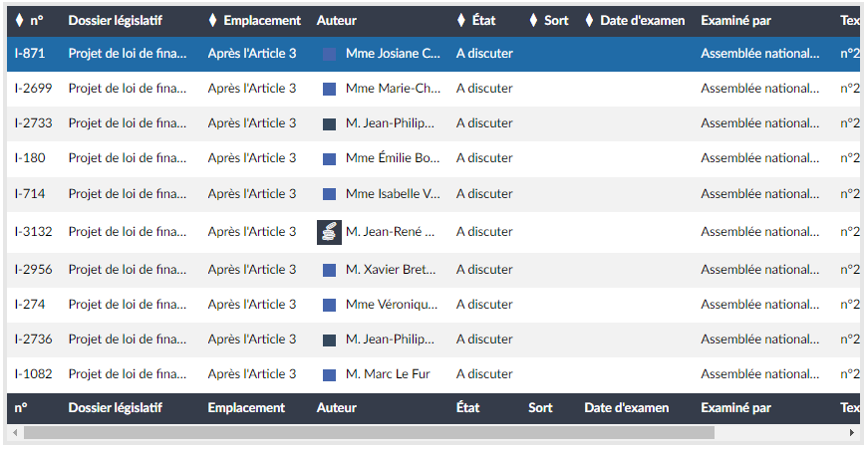This screenshot has height=451, width=868.
Task: Click the sort icon beside Emplacement header
Action: (x=212, y=21)
